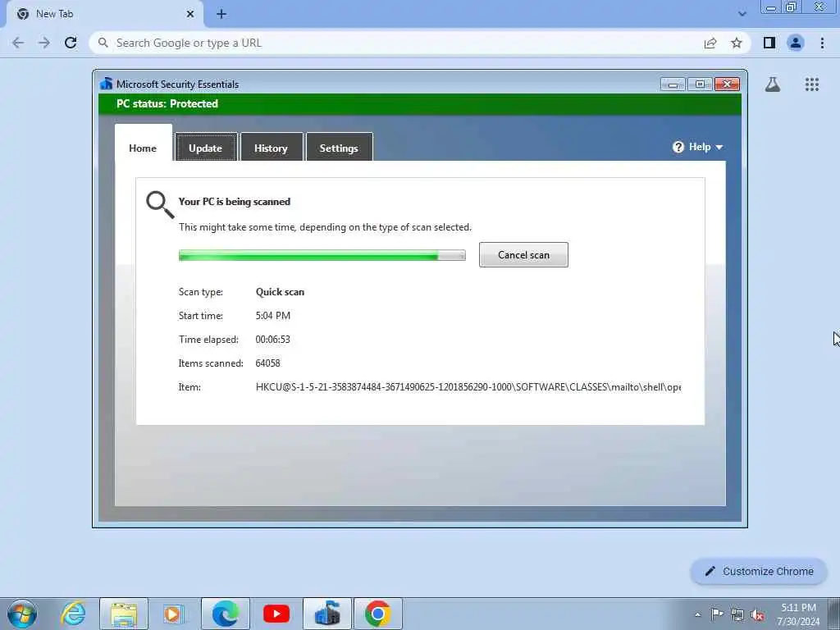
Task: Click the PC status: Protected banner
Action: (419, 104)
